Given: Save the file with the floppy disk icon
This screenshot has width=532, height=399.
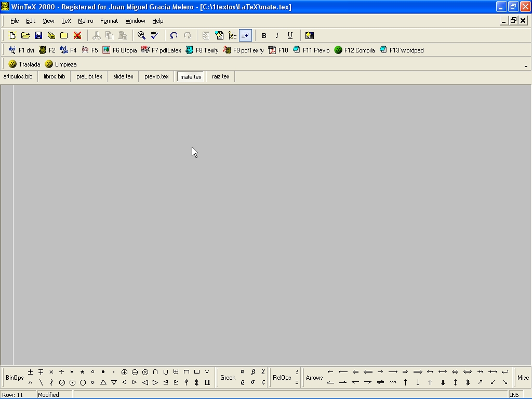Looking at the screenshot, I should point(38,35).
